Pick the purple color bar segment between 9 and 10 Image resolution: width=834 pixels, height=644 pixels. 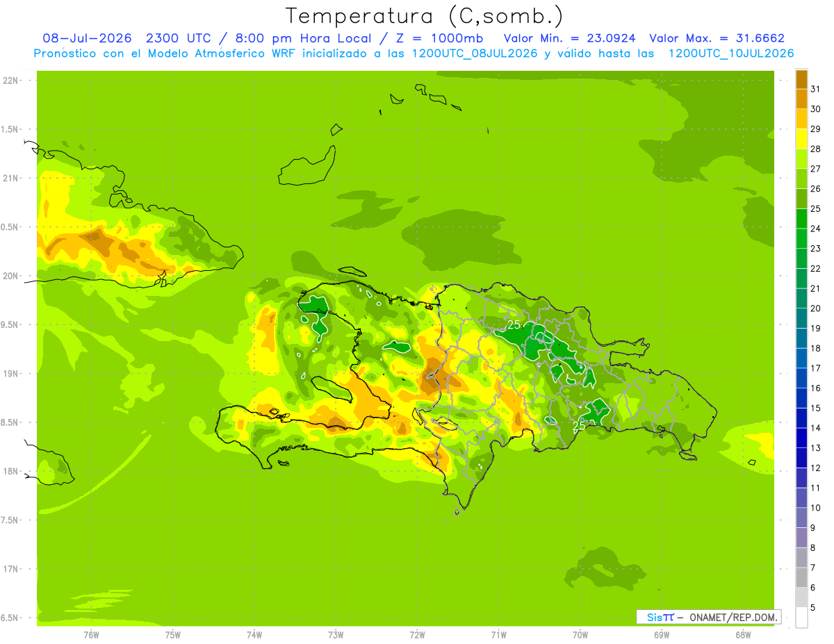(x=801, y=518)
